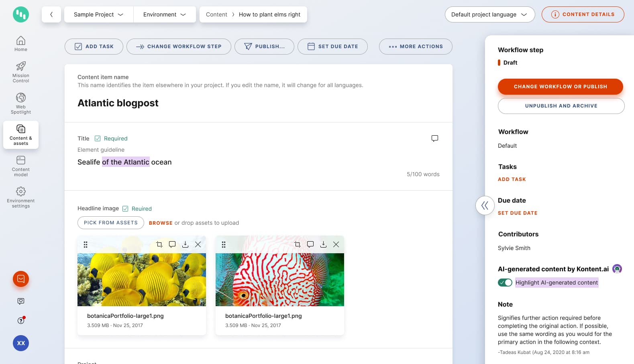634x364 pixels.
Task: Download the red discus fish image
Action: tap(323, 244)
